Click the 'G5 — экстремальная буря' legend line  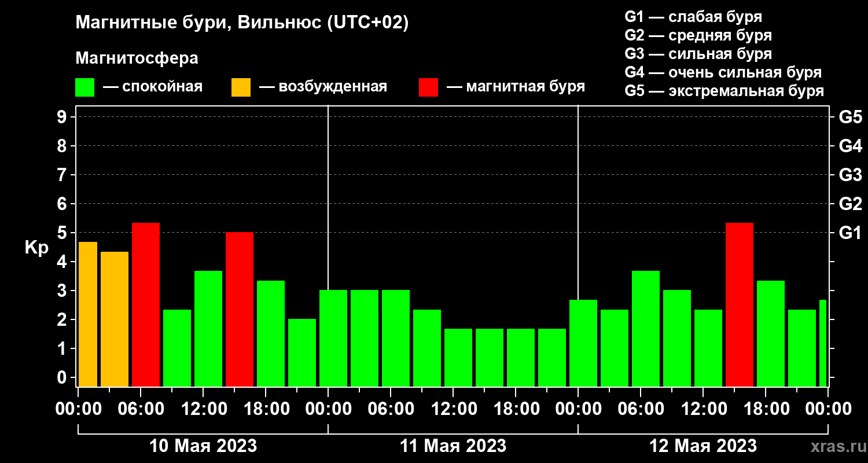pos(724,91)
